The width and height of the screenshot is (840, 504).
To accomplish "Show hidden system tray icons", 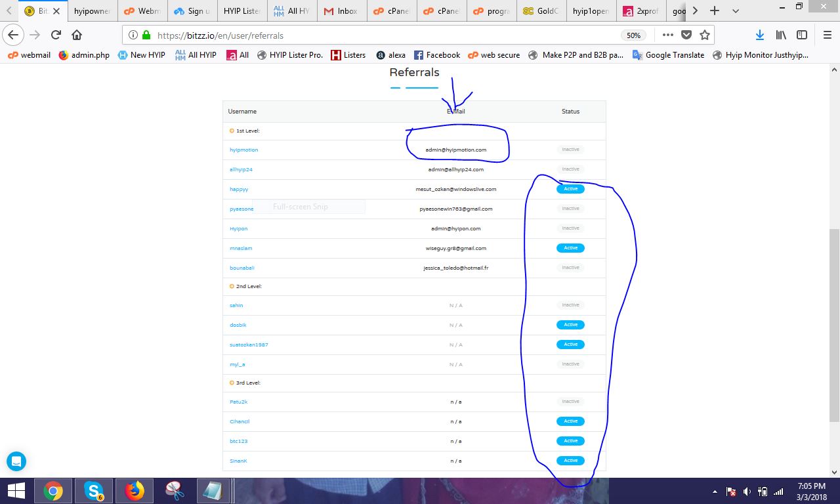I will [715, 492].
